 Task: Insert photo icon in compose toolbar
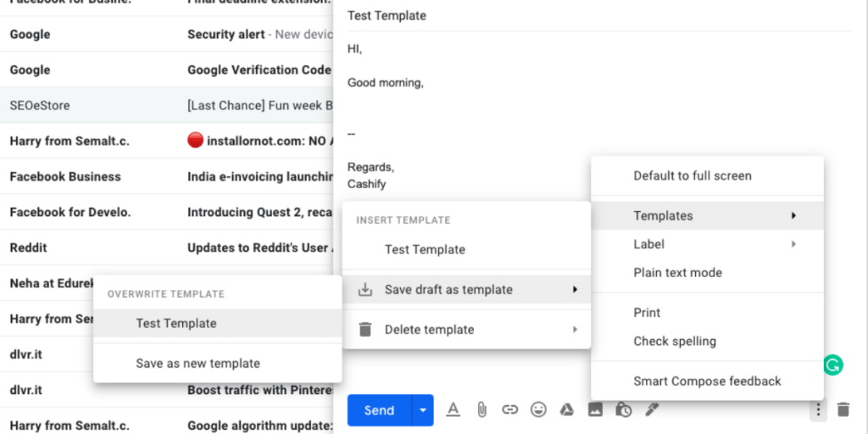click(x=595, y=409)
